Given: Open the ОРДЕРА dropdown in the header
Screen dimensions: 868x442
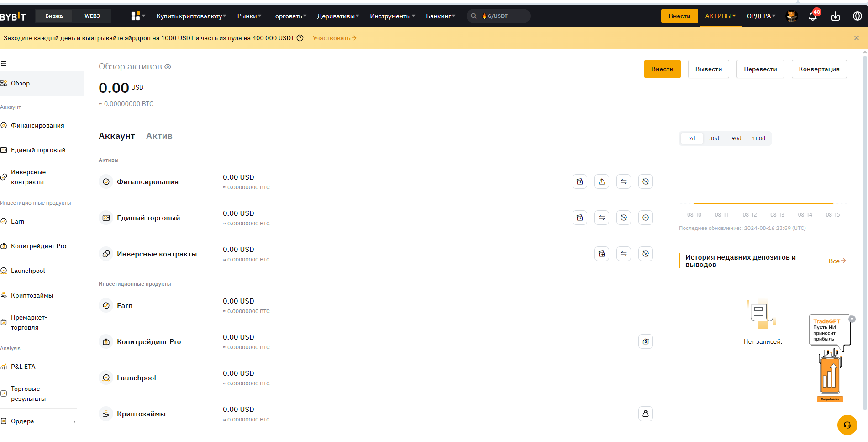Looking at the screenshot, I should pos(761,16).
